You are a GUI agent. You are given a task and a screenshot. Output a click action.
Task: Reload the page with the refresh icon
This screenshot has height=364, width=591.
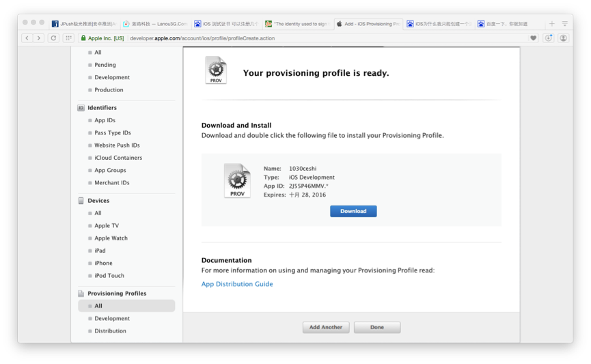53,38
